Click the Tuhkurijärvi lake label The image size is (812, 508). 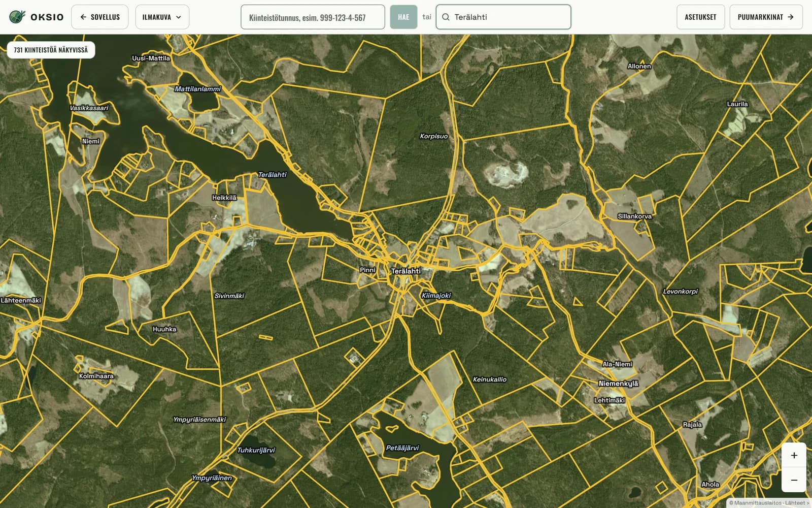click(256, 450)
